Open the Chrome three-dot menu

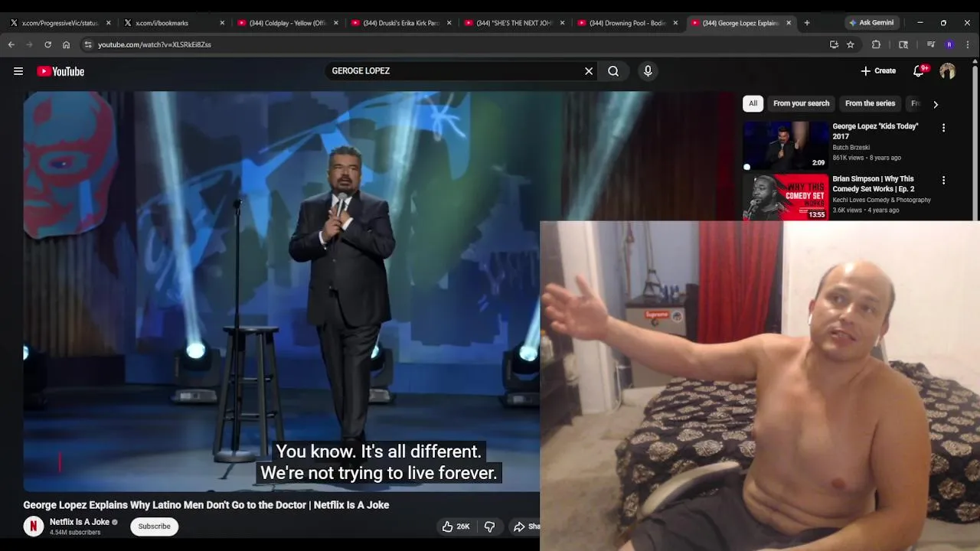[x=968, y=44]
